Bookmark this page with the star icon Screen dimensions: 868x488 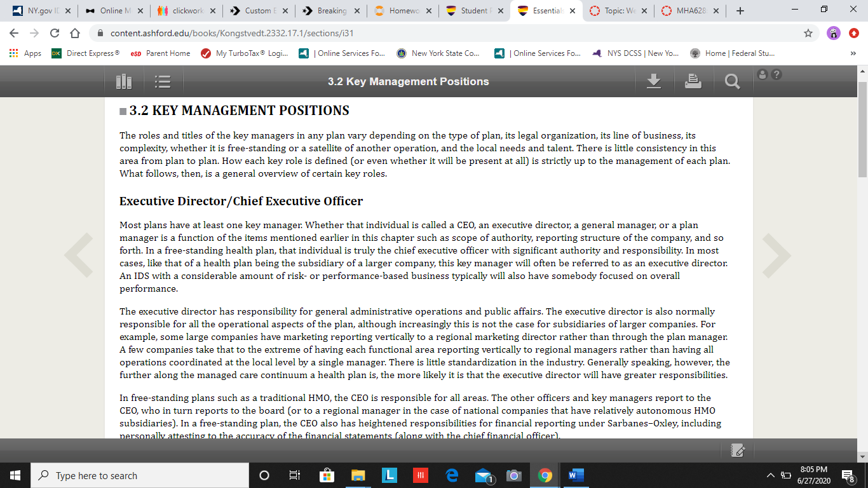click(x=808, y=33)
